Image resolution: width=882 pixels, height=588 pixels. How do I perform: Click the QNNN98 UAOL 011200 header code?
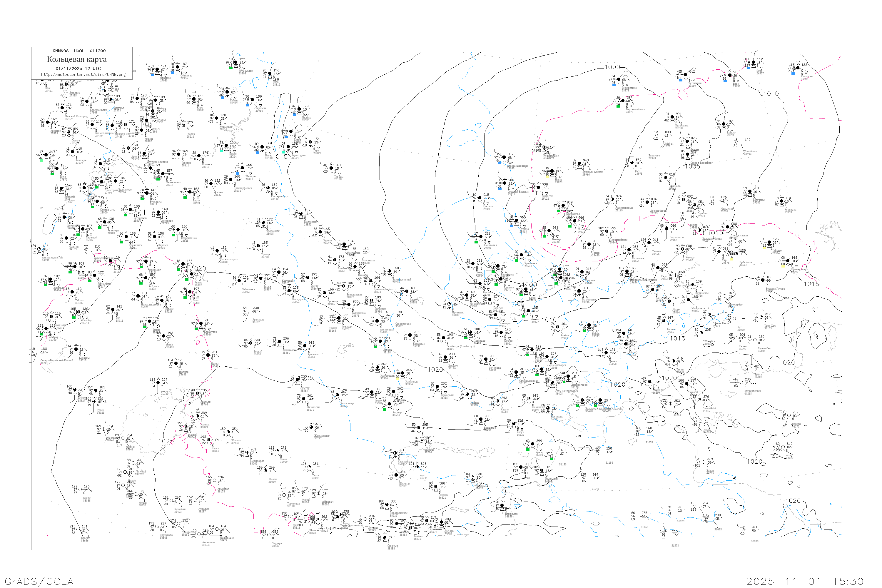pos(79,51)
